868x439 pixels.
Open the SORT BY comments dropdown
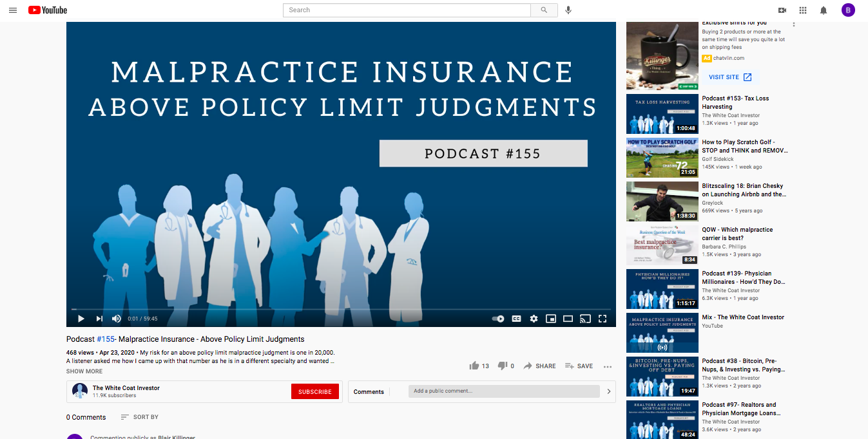(140, 417)
